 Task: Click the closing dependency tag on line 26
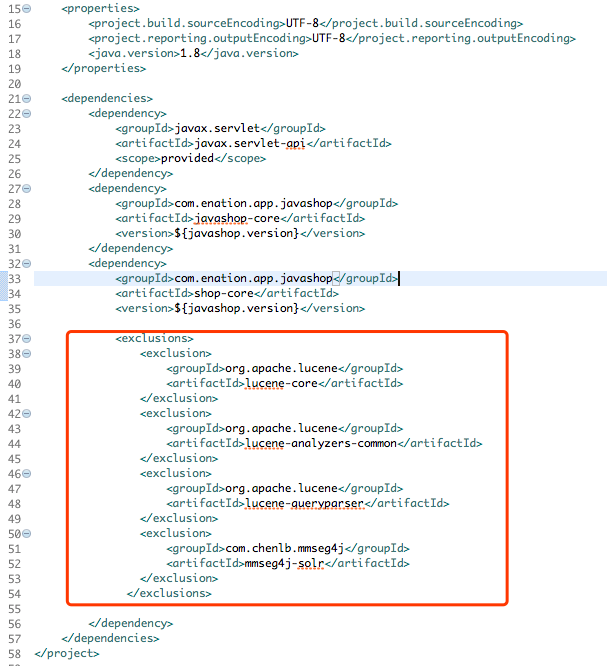click(x=130, y=173)
